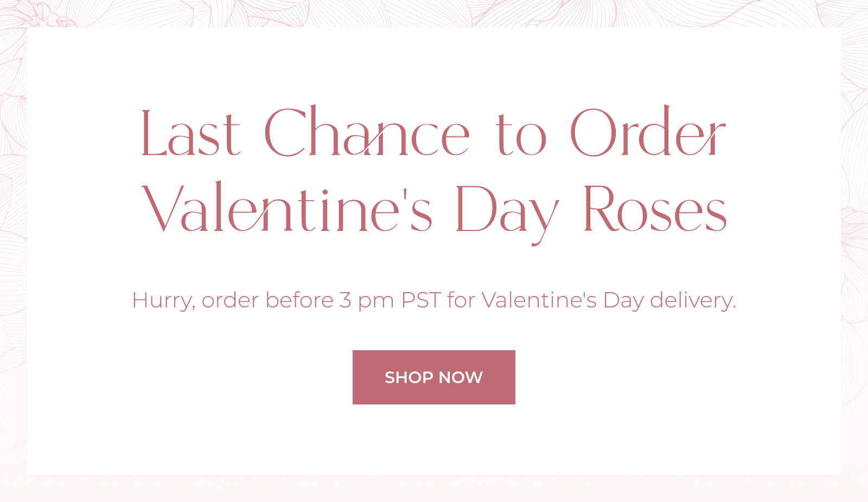Click the word 'Order' in the headline

648,131
